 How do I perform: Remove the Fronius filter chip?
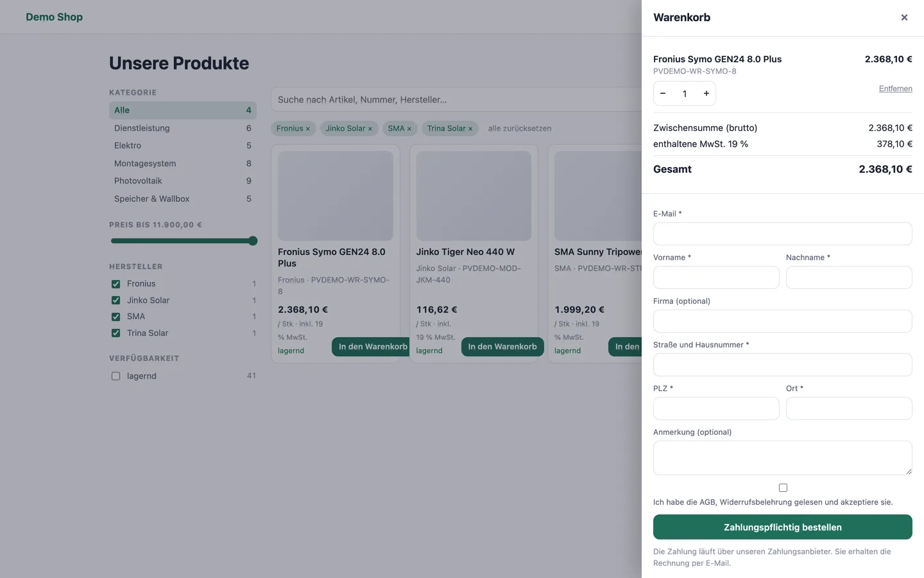[307, 128]
